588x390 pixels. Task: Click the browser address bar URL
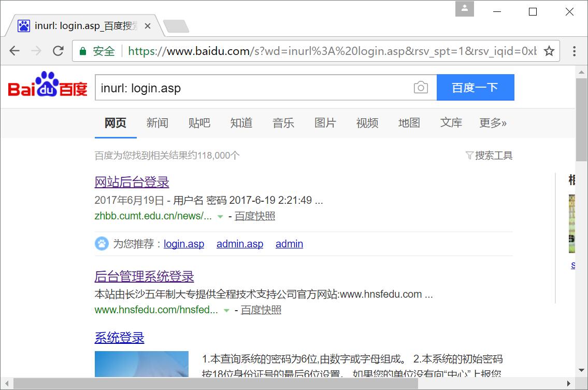(332, 51)
